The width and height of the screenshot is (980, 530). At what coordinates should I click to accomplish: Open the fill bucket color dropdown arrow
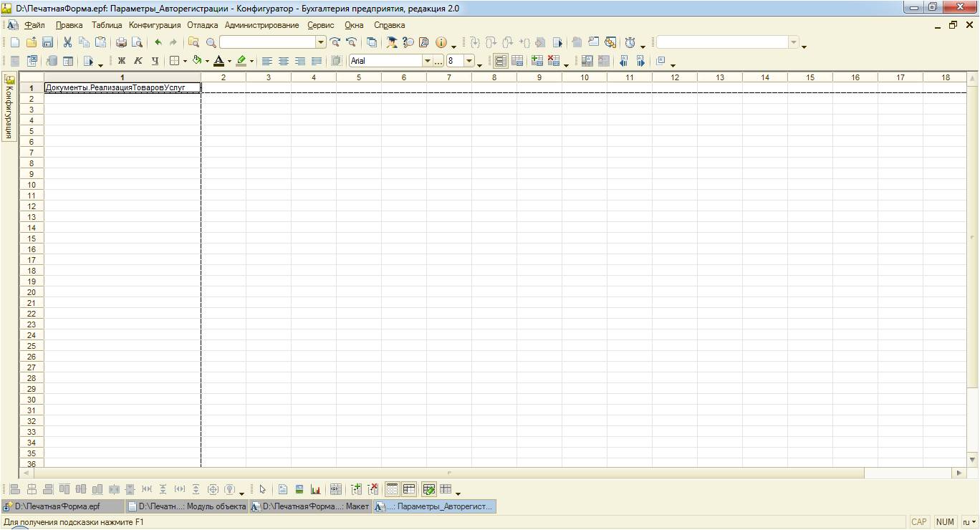click(x=207, y=62)
